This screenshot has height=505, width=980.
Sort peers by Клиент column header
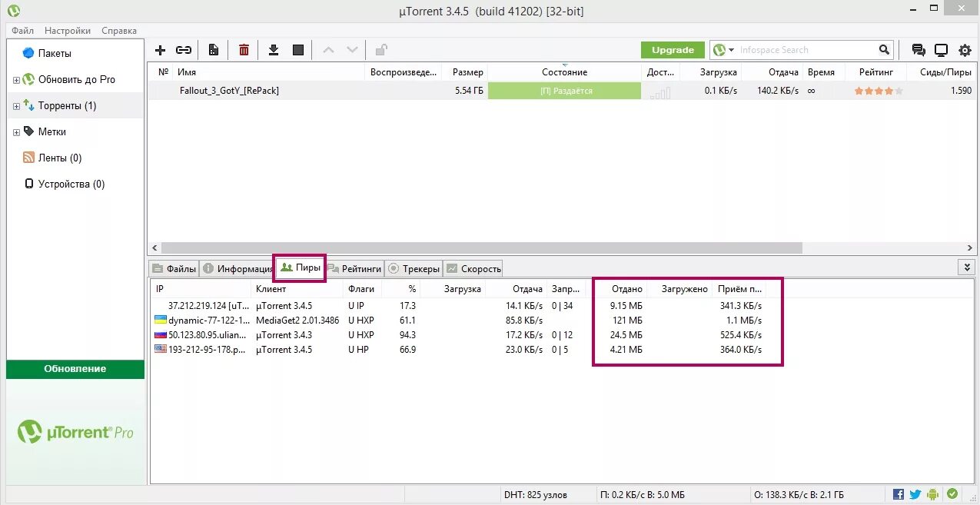(x=296, y=289)
